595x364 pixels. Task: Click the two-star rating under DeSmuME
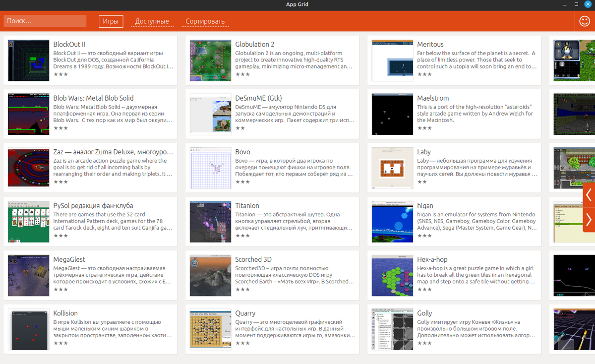point(240,128)
